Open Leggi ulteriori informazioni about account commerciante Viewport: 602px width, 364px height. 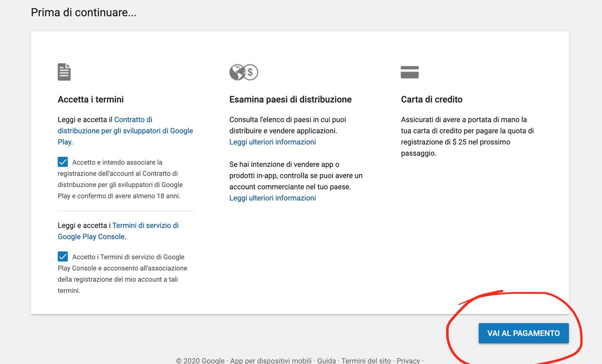pos(272,198)
